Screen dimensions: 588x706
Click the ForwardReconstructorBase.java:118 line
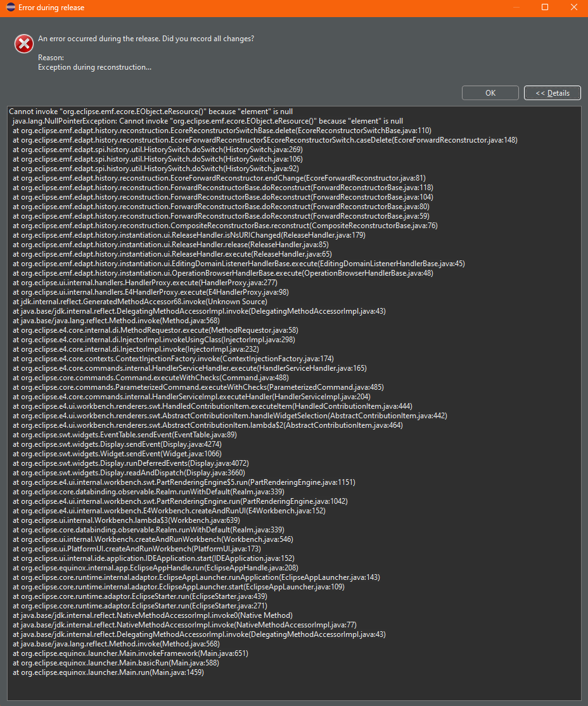pos(223,188)
